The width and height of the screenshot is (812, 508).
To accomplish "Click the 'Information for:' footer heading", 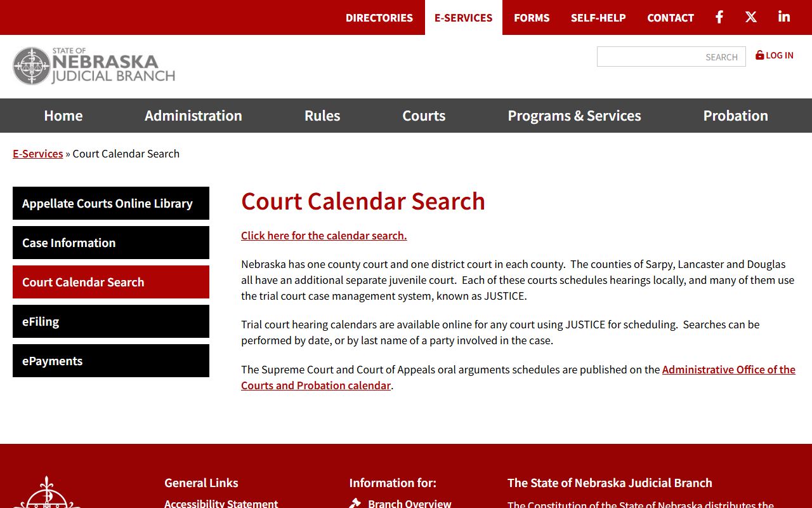I will [393, 483].
